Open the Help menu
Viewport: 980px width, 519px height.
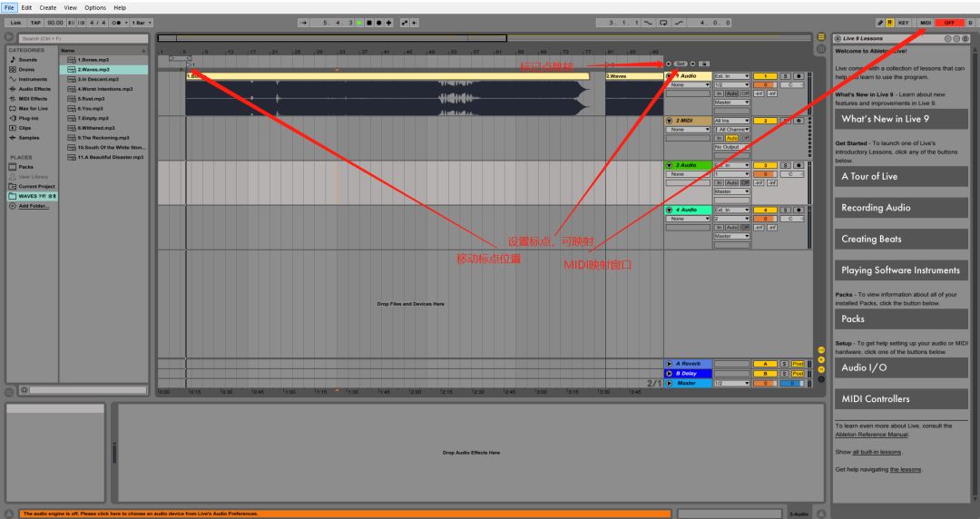120,7
